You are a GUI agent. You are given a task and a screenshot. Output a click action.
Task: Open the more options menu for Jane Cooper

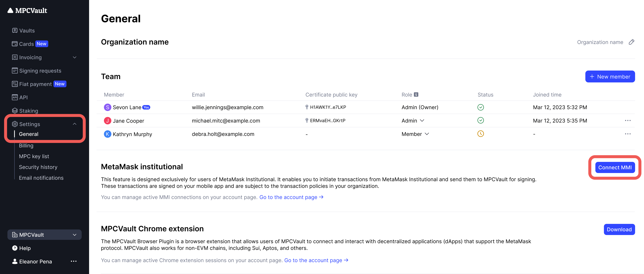(627, 120)
